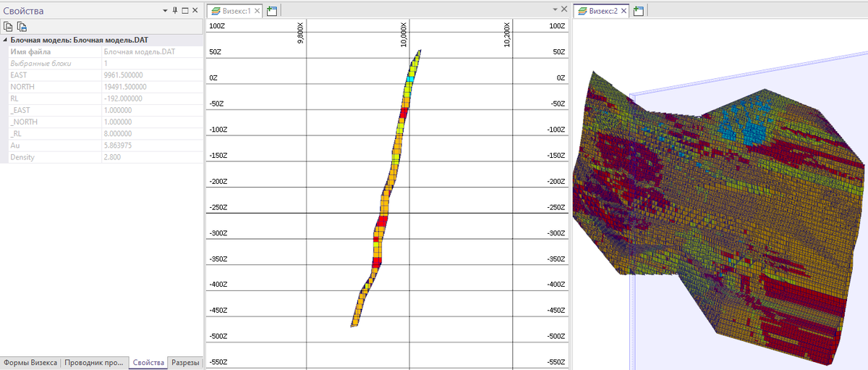Collapse the Блочная модель.DAT property group
The width and height of the screenshot is (868, 370).
[5, 41]
